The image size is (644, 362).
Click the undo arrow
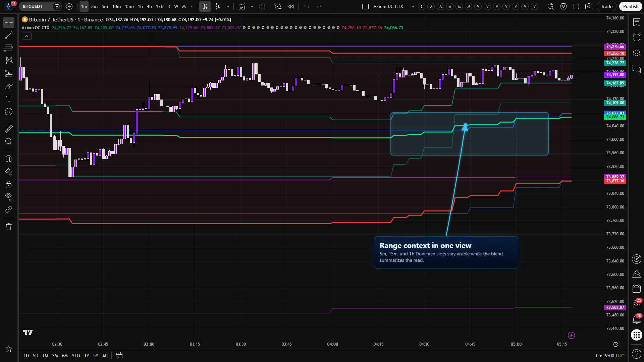pyautogui.click(x=306, y=6)
